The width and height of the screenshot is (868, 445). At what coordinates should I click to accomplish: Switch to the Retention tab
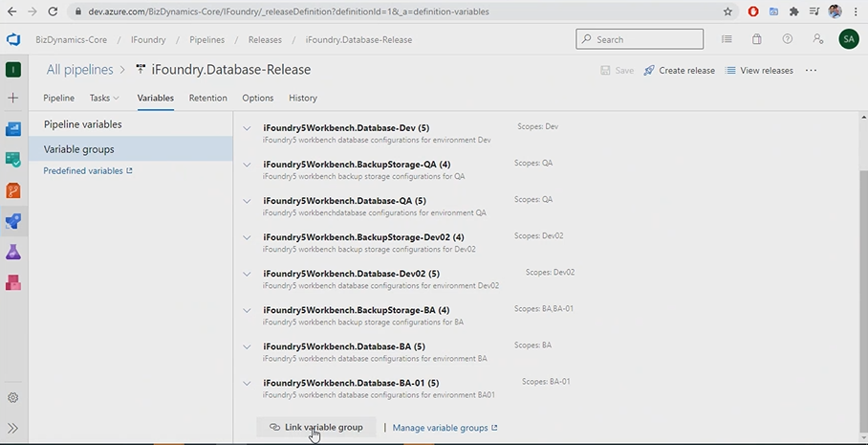[x=208, y=98]
